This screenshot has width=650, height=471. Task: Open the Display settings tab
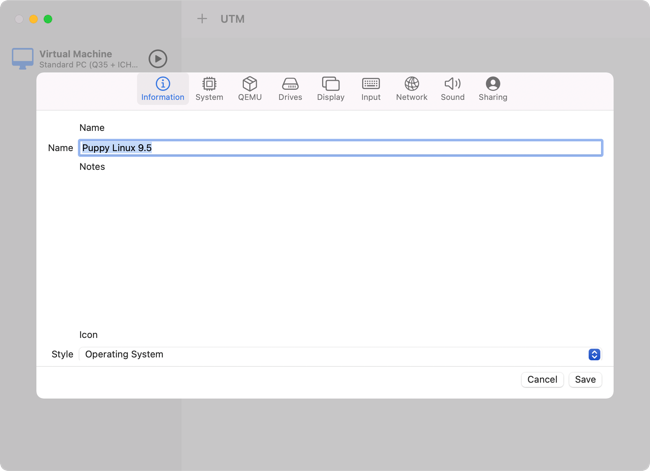[330, 89]
